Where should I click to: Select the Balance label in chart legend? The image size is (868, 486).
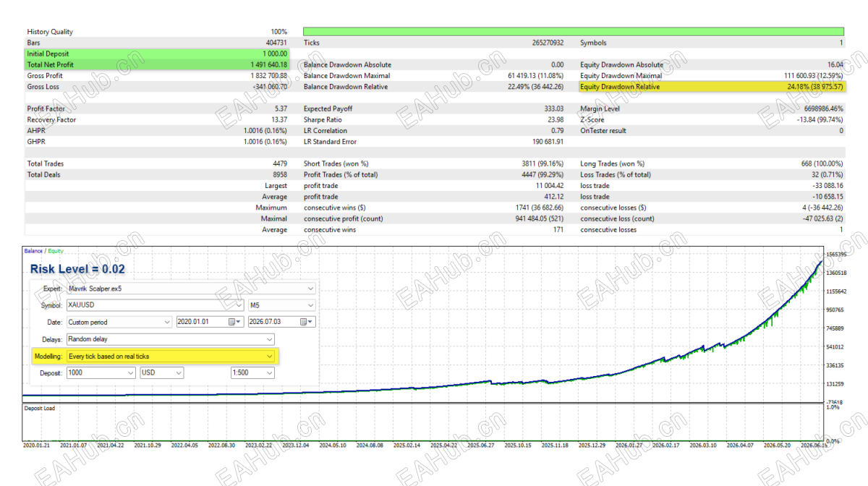(33, 251)
